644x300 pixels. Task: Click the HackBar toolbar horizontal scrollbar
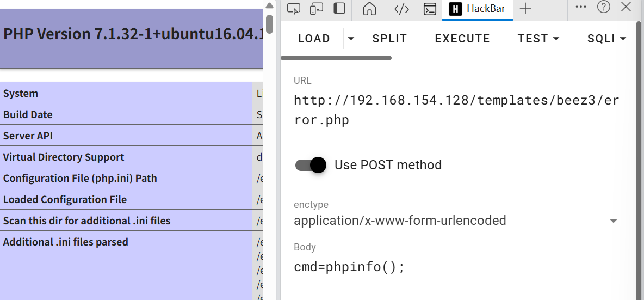336,58
